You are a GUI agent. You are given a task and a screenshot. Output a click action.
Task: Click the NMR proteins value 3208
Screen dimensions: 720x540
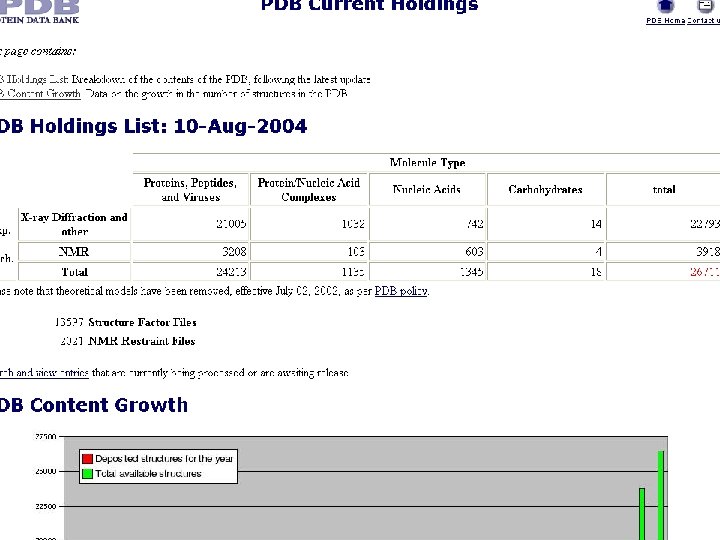tap(234, 252)
